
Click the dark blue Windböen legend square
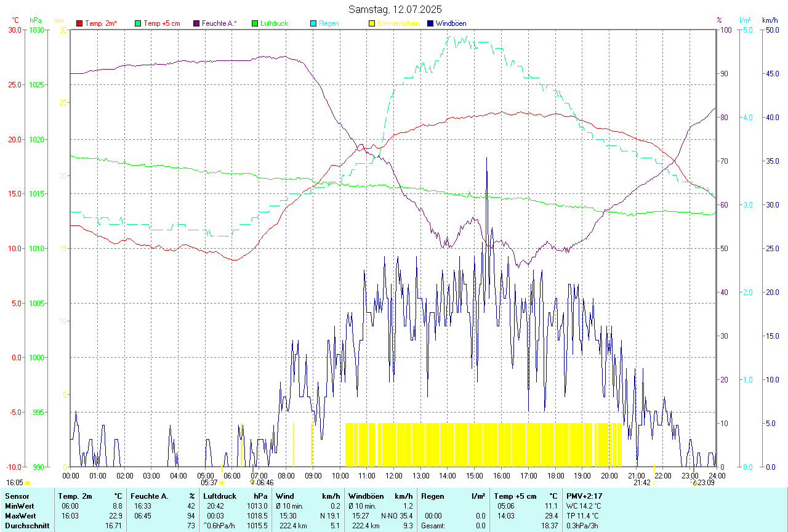[x=430, y=23]
